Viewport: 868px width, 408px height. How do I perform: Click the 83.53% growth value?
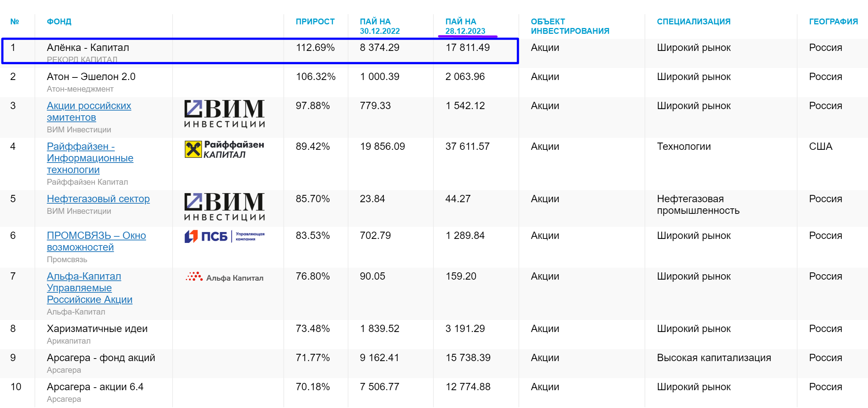pos(313,236)
